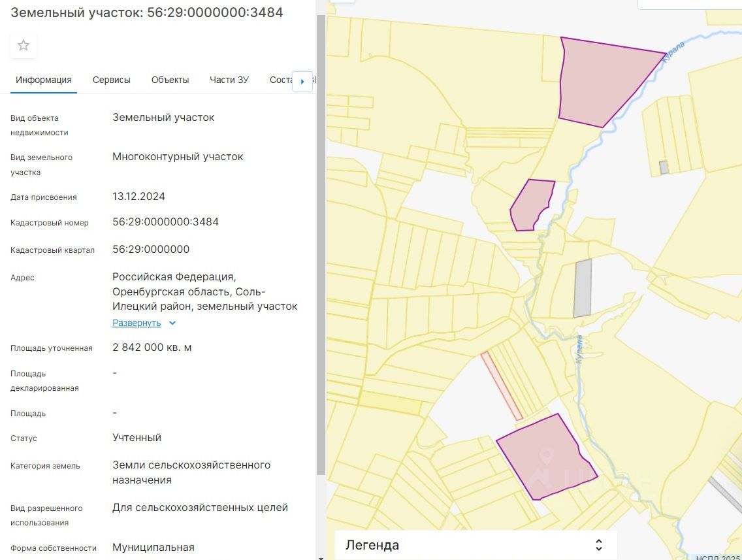This screenshot has height=560, width=742.
Task: Click the Земли сельскохозяйственного назначения value
Action: pos(191,472)
